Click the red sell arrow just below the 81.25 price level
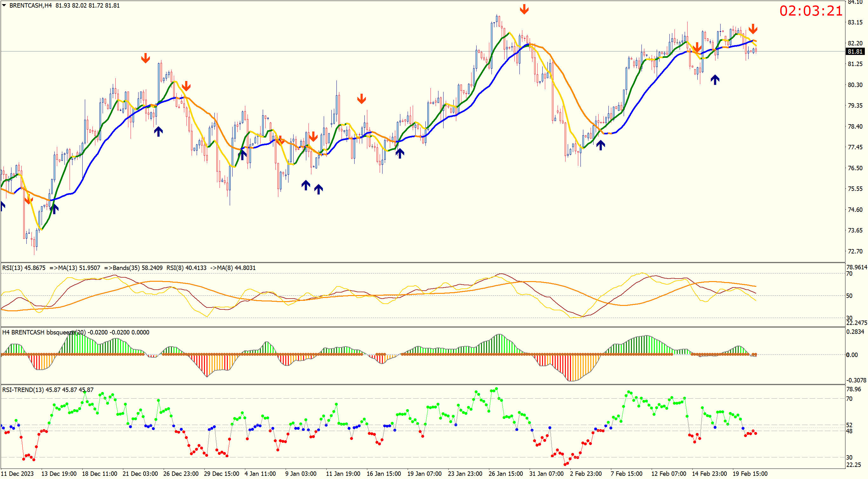Viewport: 868px width, 479px height. tap(145, 58)
